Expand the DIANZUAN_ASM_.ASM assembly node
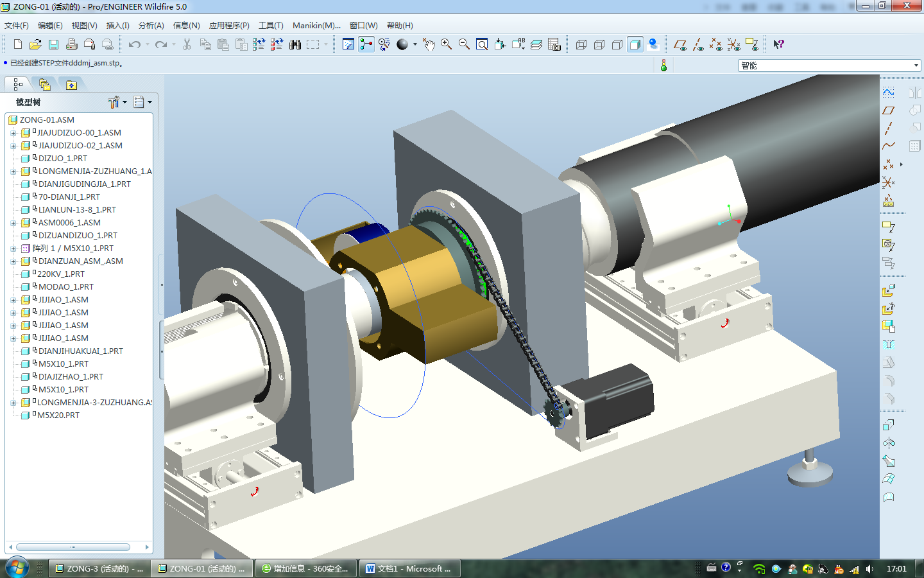 [13, 261]
